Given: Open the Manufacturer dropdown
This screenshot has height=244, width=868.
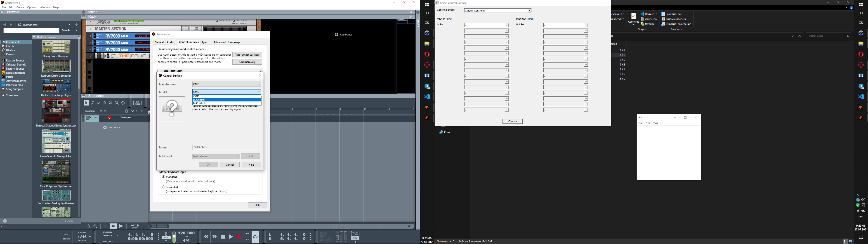Looking at the screenshot, I should (227, 84).
